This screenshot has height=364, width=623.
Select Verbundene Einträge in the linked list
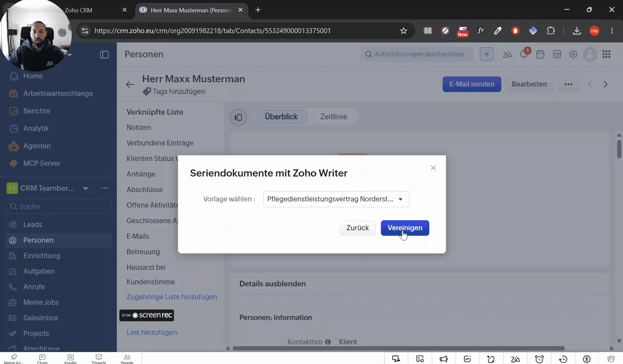[x=160, y=143]
